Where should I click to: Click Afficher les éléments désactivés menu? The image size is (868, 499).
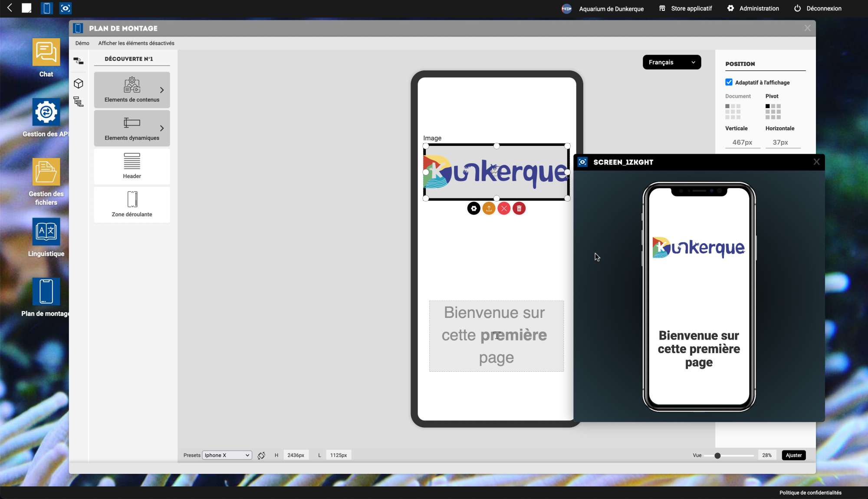[x=136, y=43]
